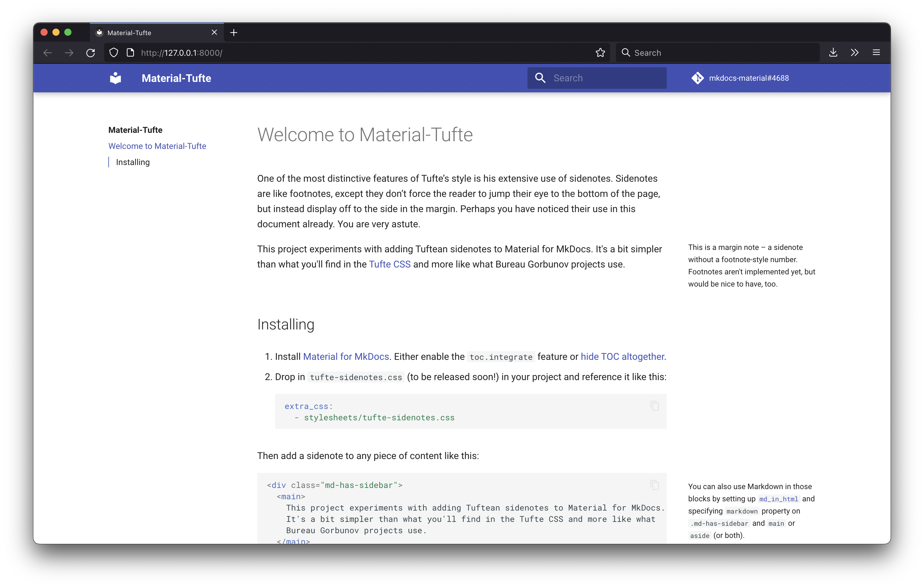Jump to Installing section in sidebar
Viewport: 924px width, 588px height.
point(133,162)
